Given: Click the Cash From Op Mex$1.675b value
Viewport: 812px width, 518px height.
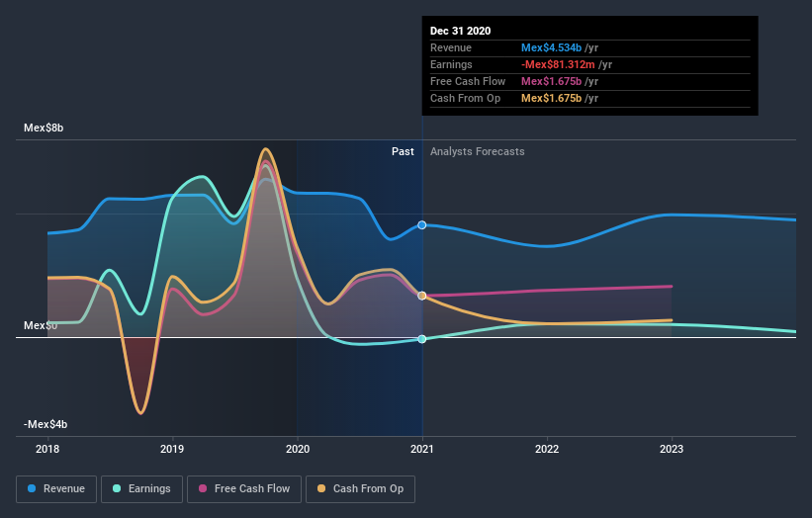Looking at the screenshot, I should [551, 98].
